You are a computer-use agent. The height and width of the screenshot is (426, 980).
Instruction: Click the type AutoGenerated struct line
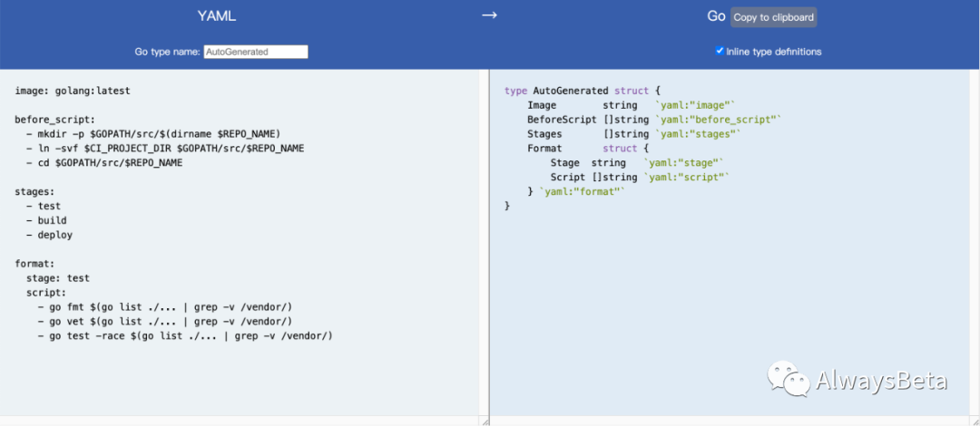point(583,91)
